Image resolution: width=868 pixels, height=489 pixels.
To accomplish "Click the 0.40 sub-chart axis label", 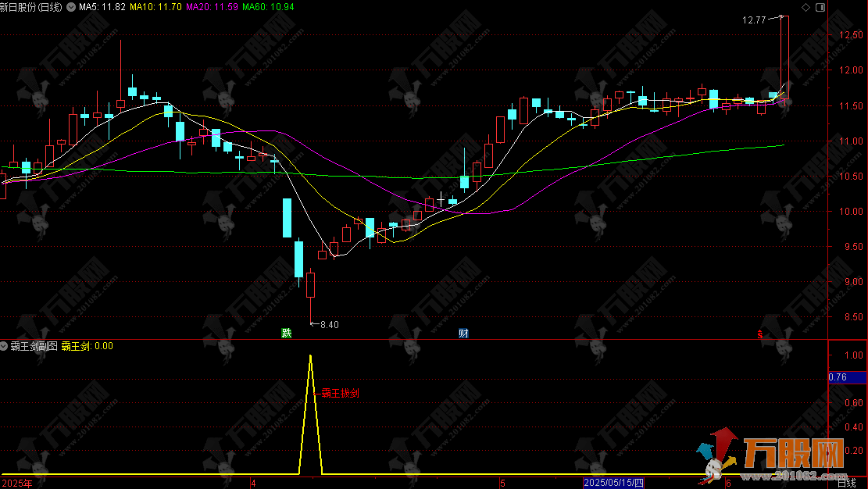I will click(854, 427).
